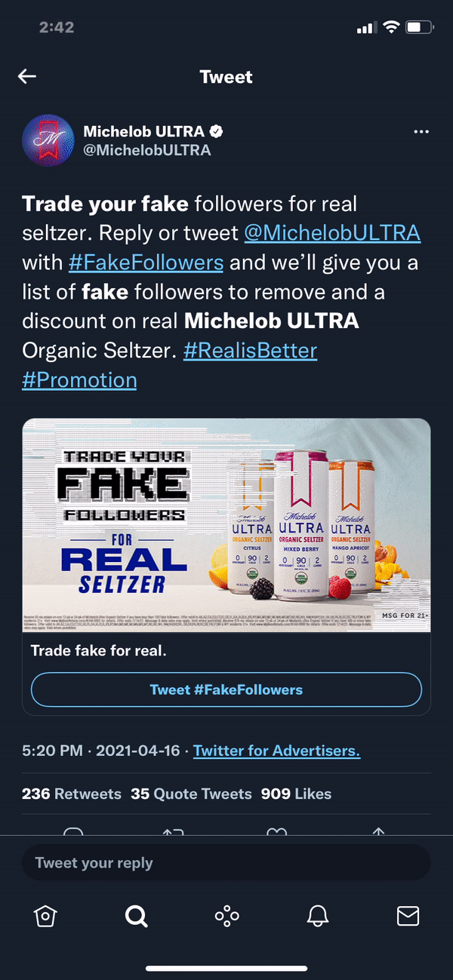Screen dimensions: 453x980
Task: View the 236 Retweets list
Action: (x=72, y=794)
